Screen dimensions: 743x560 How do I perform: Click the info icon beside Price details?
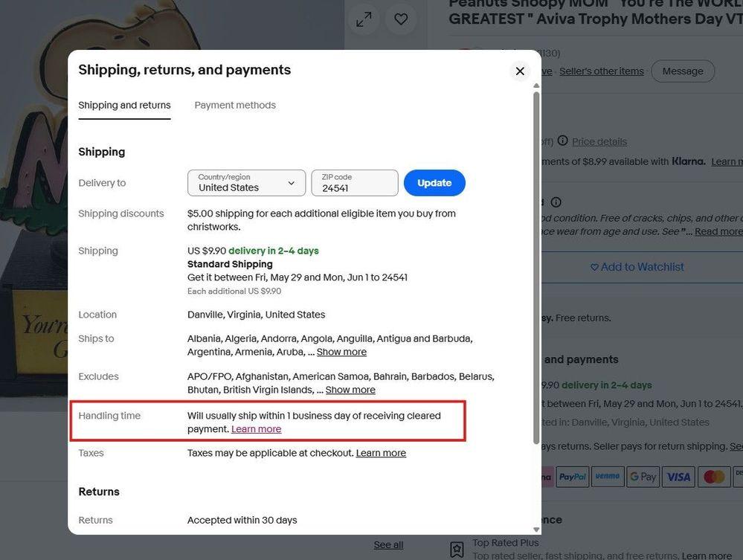pos(562,141)
